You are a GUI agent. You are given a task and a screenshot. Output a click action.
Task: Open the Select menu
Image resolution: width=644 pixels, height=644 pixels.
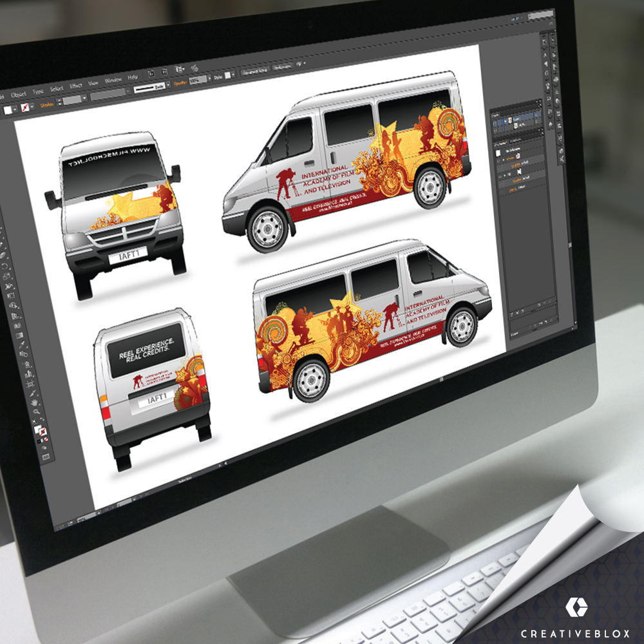pyautogui.click(x=57, y=88)
